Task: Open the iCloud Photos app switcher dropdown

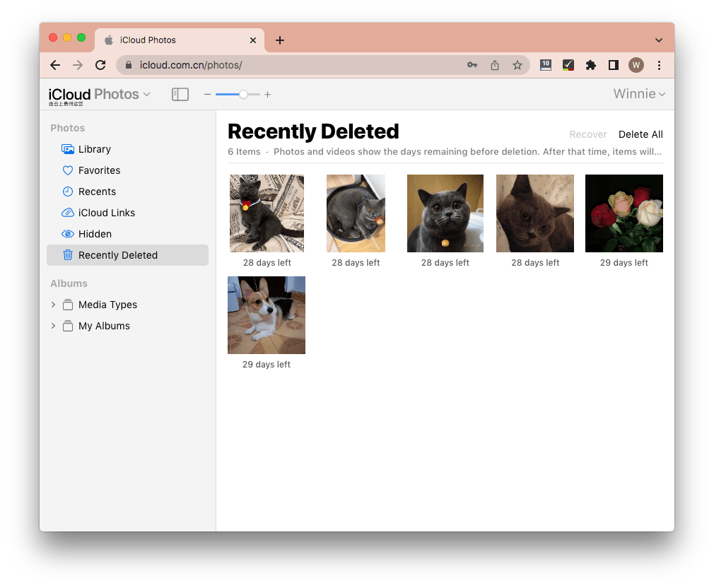Action: click(x=148, y=94)
